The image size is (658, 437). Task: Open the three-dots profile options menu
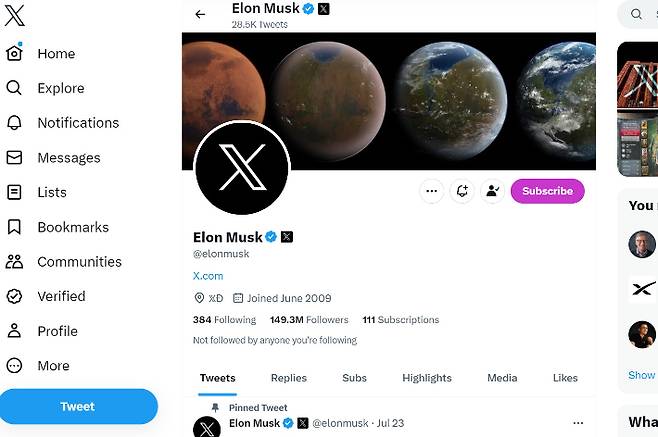431,191
